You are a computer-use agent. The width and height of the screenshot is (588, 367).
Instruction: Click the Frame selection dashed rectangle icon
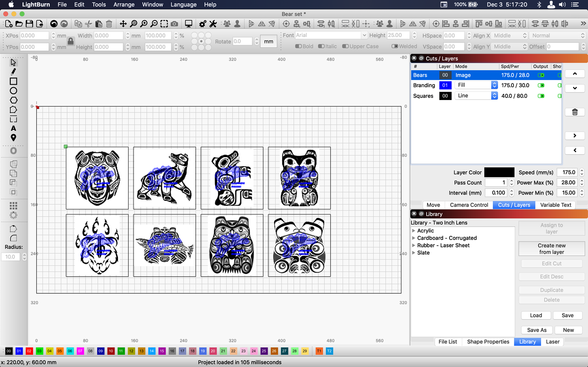pos(164,24)
